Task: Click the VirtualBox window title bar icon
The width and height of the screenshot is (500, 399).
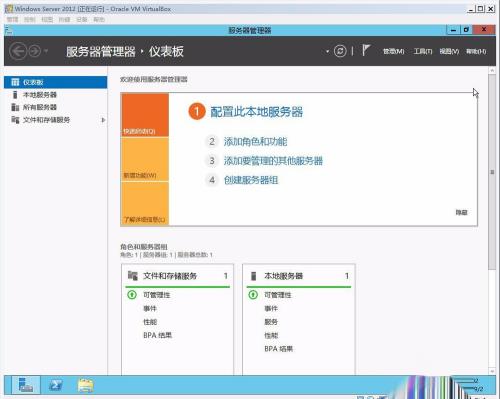Action: pos(9,9)
